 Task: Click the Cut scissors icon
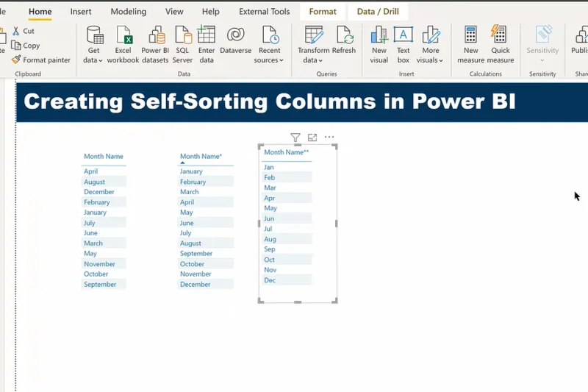point(16,31)
